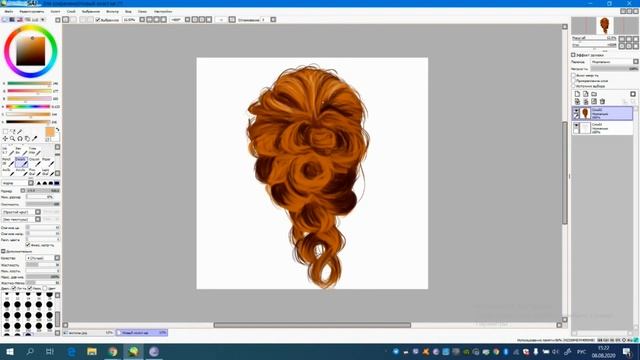Open File Explorer from the taskbar
Viewport: 640px width, 360px height.
[92, 351]
